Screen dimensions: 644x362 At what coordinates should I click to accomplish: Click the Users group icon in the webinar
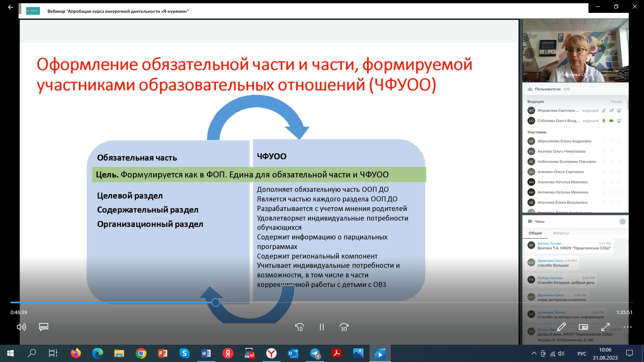[x=530, y=89]
